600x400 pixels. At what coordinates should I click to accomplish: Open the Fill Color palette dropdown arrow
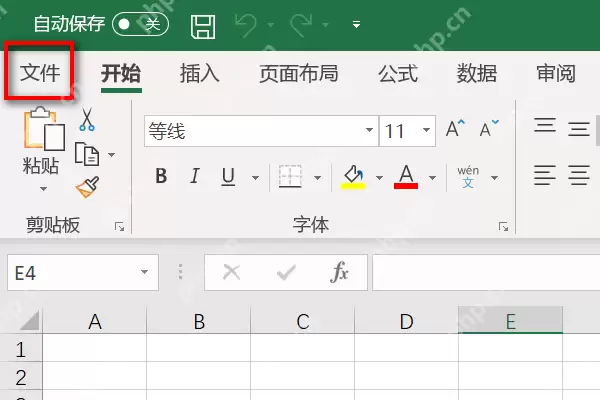click(379, 178)
